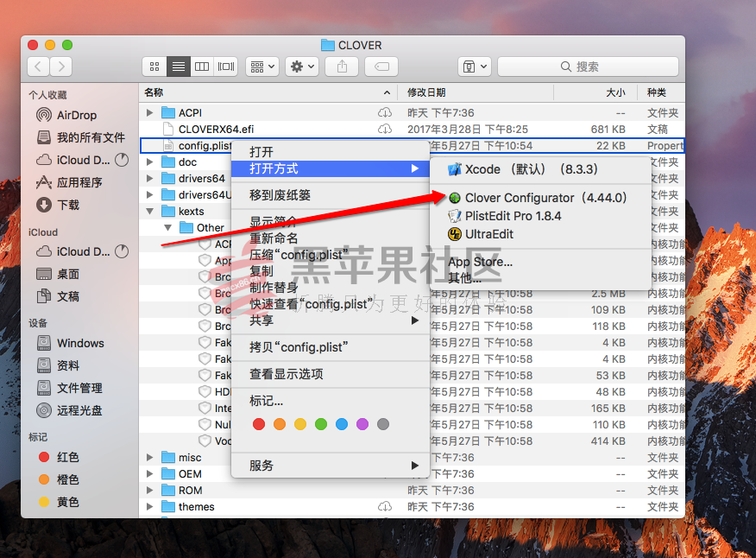This screenshot has width=756, height=558.
Task: Download themes folder via iCloud icon
Action: (x=385, y=507)
